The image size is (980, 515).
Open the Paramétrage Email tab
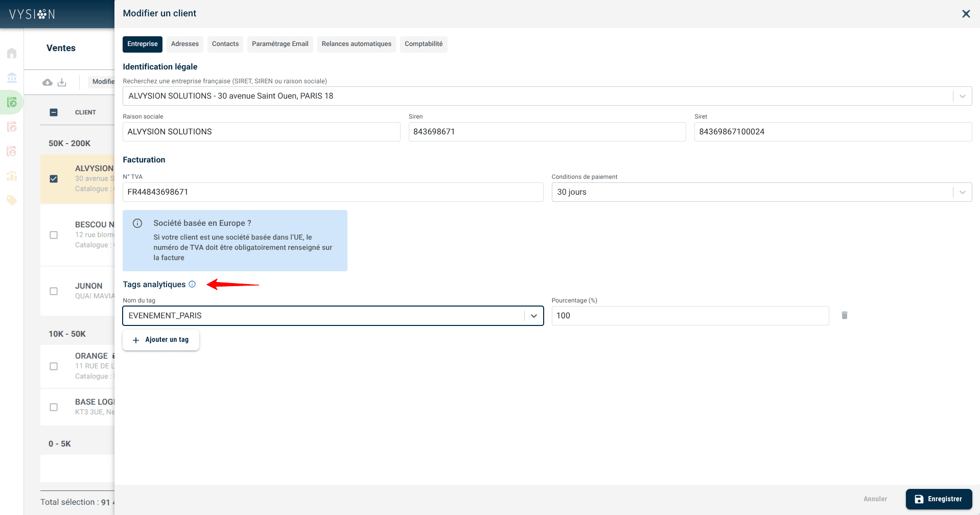coord(280,44)
